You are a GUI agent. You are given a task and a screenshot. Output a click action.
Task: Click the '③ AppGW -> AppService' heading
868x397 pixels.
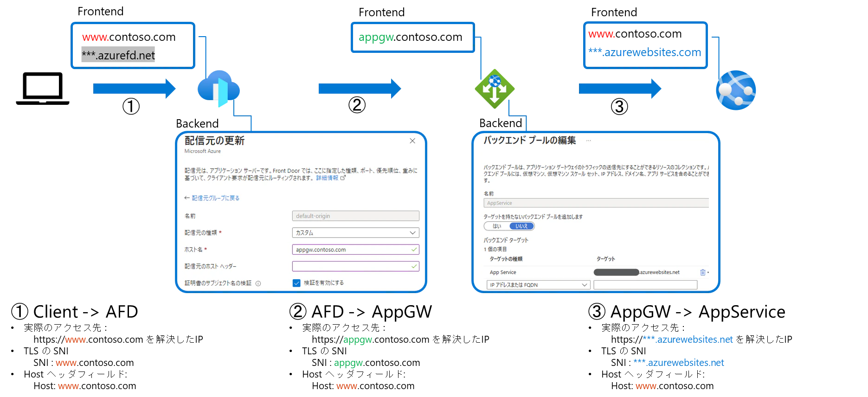[687, 312]
